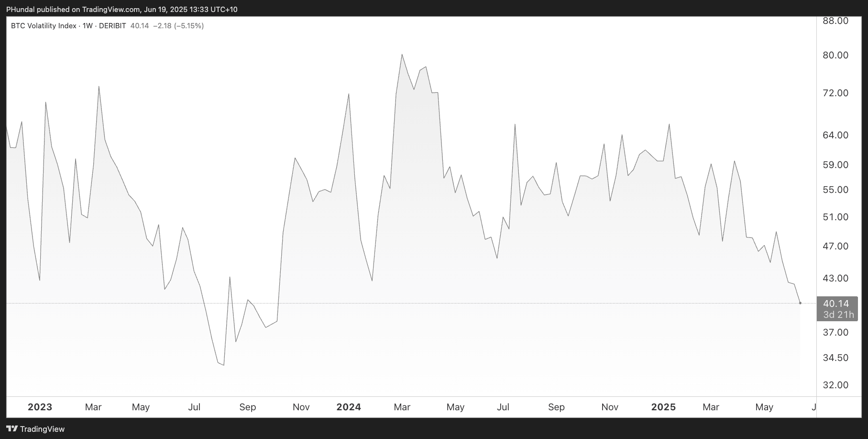Click the 'Sep' label between Jul and Nov 2023
This screenshot has height=439, width=868.
(248, 407)
